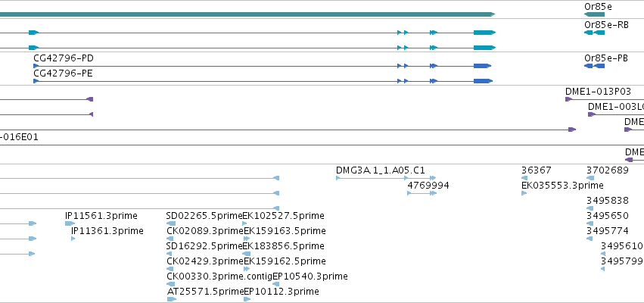The image size is (644, 303).
Task: Select the Or85e gene label
Action: tap(598, 7)
